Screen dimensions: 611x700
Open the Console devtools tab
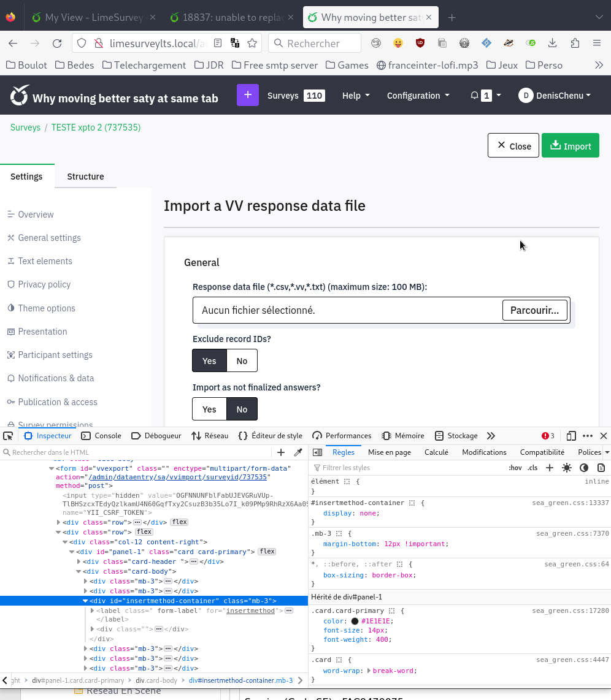pyautogui.click(x=101, y=436)
